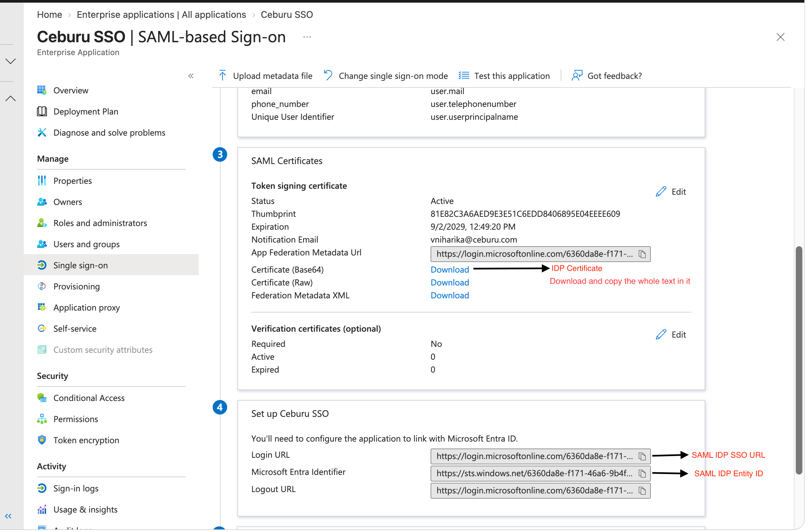The height and width of the screenshot is (532, 807).
Task: Open the Enterprise applications breadcrumb link
Action: pos(161,15)
